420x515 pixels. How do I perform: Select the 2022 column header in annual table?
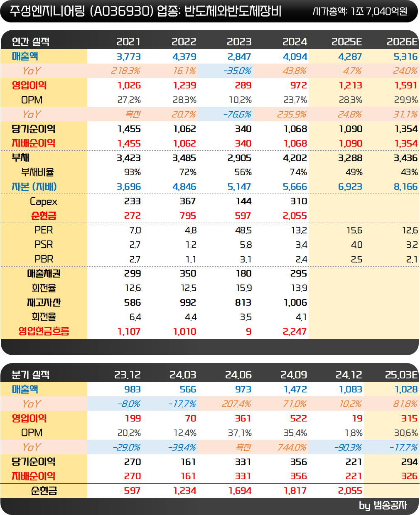point(184,42)
